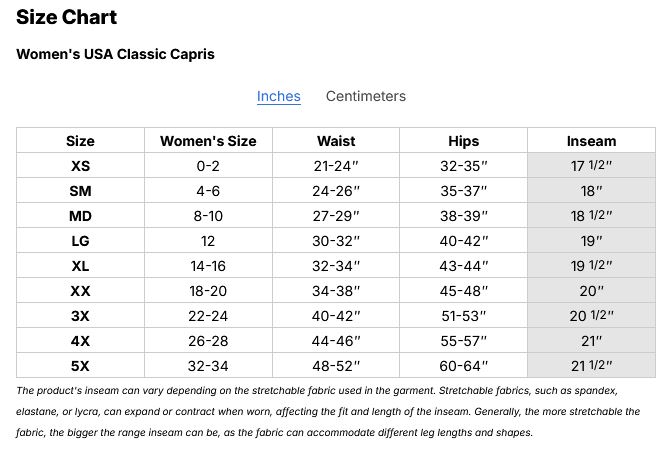Switch to the Inches tab

[x=278, y=97]
